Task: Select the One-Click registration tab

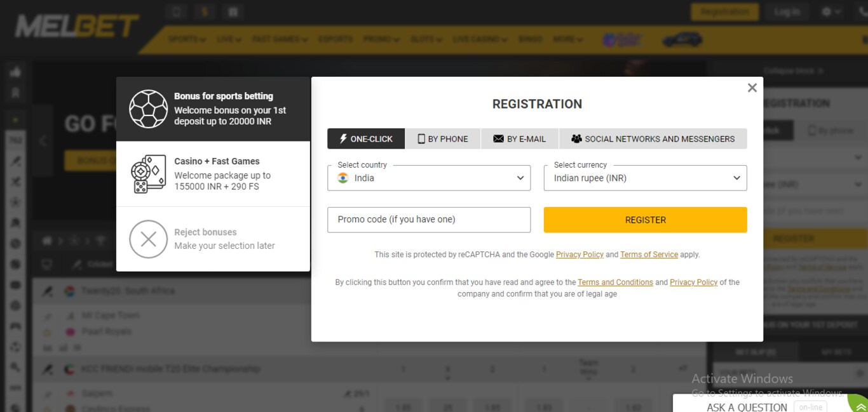Action: tap(366, 138)
